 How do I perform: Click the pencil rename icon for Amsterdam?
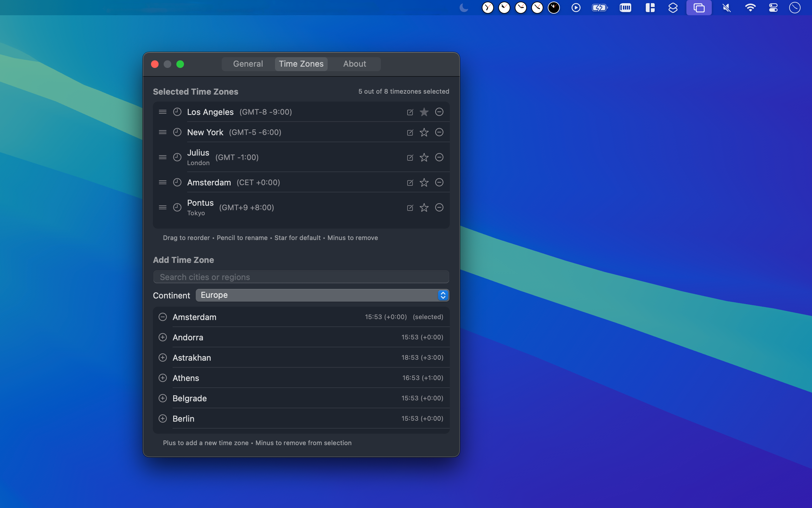[x=410, y=183]
